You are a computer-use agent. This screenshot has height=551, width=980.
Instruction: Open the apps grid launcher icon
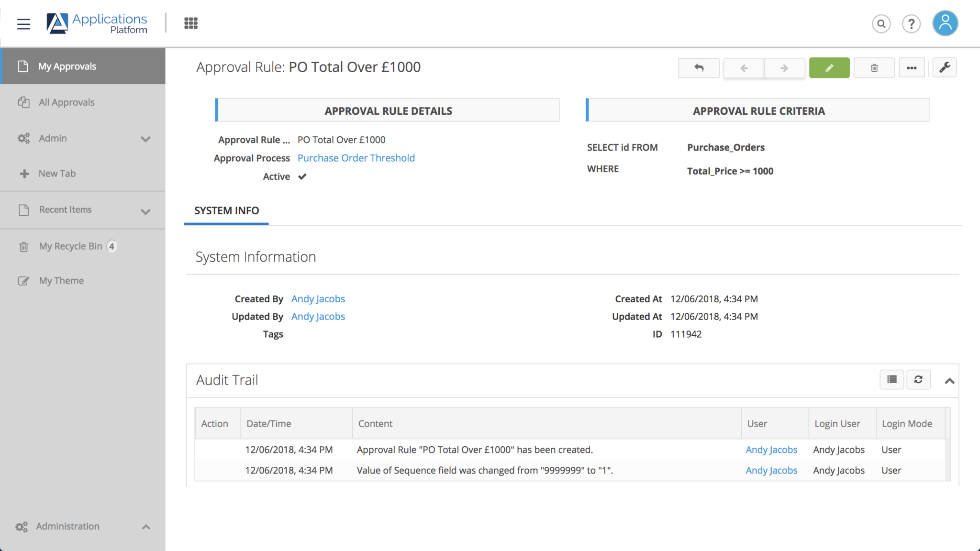[190, 22]
